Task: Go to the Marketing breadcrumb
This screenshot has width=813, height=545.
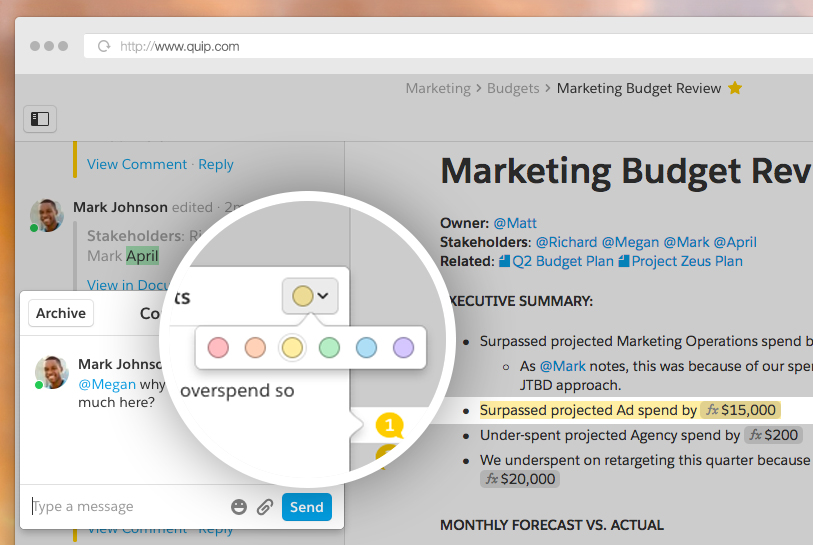Action: 438,89
